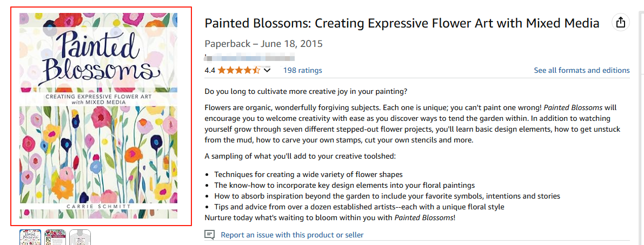Open See all formats and editions
644x245 pixels.
pyautogui.click(x=581, y=70)
